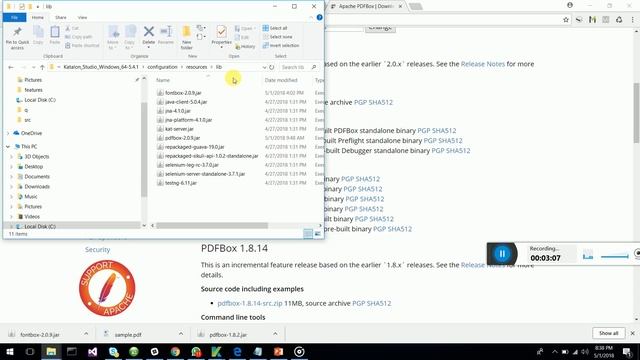640x360 pixels.
Task: Switch to details view in Explorer
Action: pos(308,233)
